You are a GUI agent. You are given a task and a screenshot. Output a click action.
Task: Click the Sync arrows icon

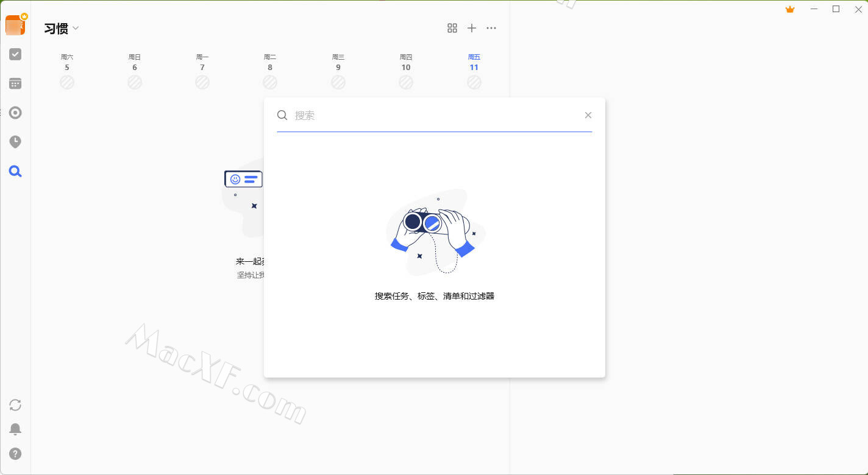(15, 405)
